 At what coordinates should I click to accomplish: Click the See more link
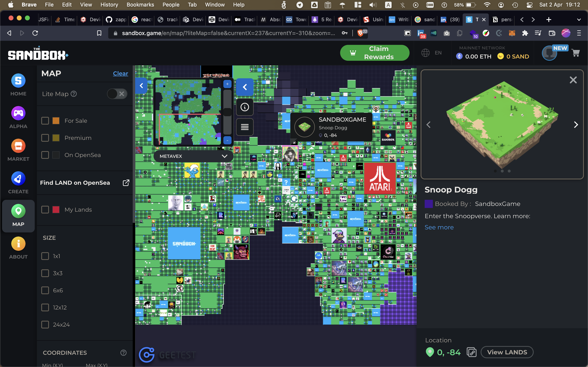[439, 227]
